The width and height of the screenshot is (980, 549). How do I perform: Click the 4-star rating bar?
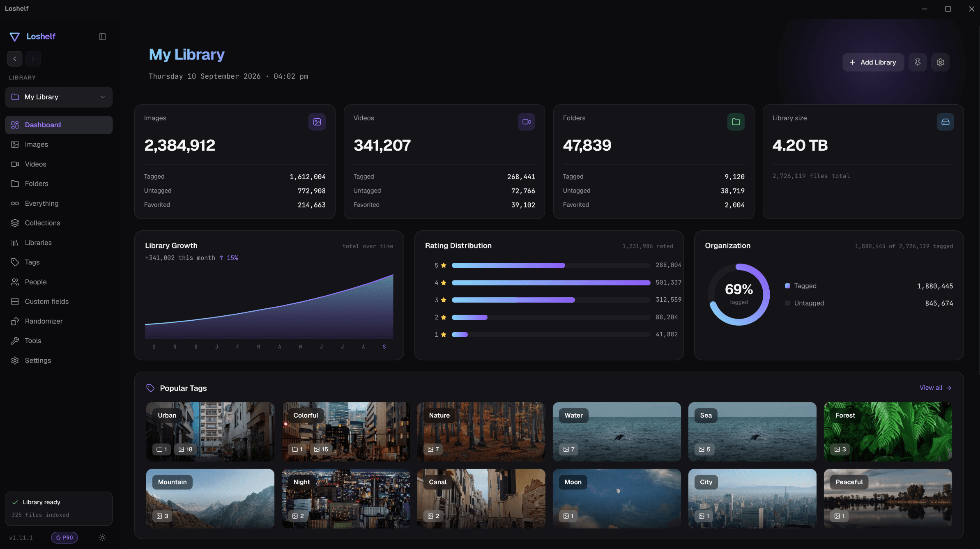pyautogui.click(x=551, y=283)
